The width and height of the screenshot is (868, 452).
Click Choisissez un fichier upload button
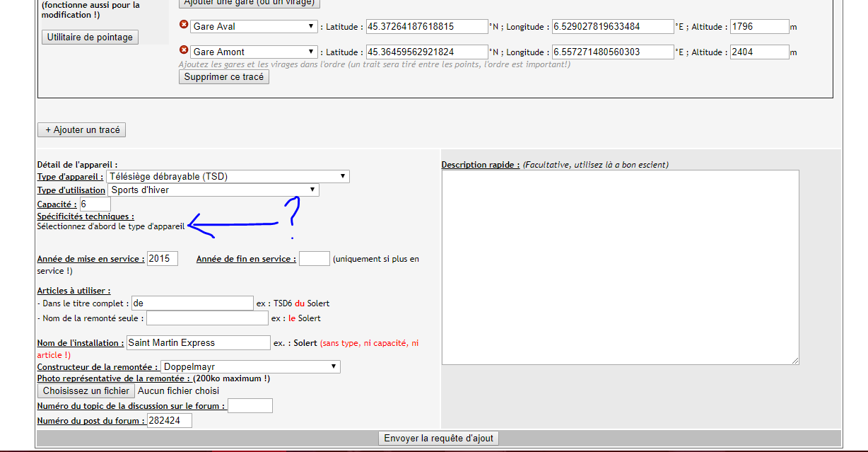[x=86, y=390]
